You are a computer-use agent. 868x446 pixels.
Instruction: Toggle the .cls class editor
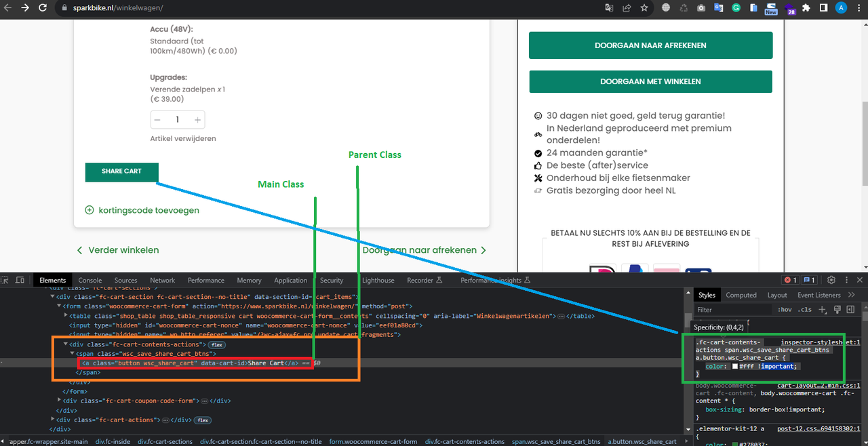tap(805, 310)
